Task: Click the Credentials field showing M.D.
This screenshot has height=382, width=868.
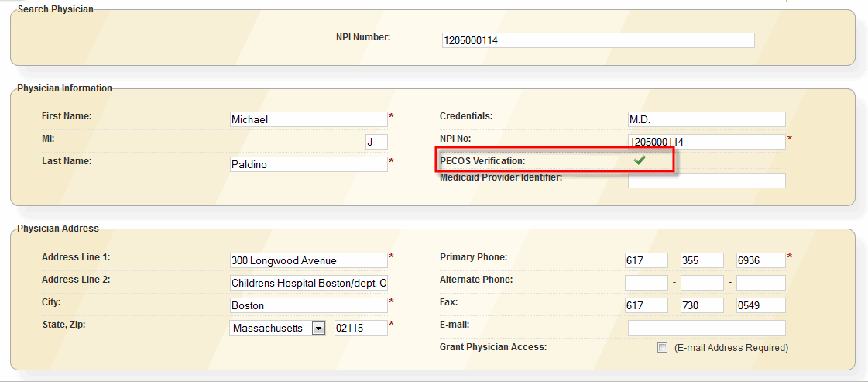Action: [706, 119]
